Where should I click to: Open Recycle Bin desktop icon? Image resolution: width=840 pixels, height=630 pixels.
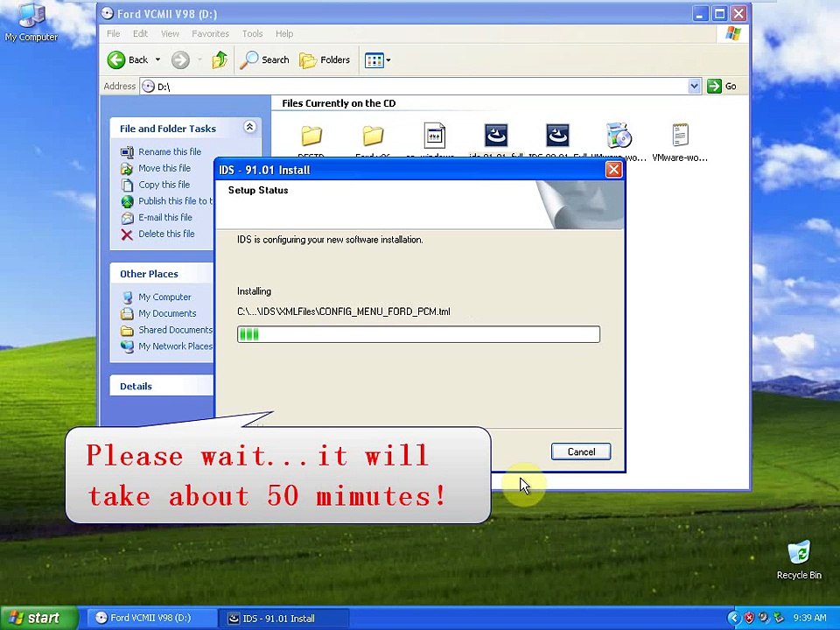pyautogui.click(x=799, y=560)
